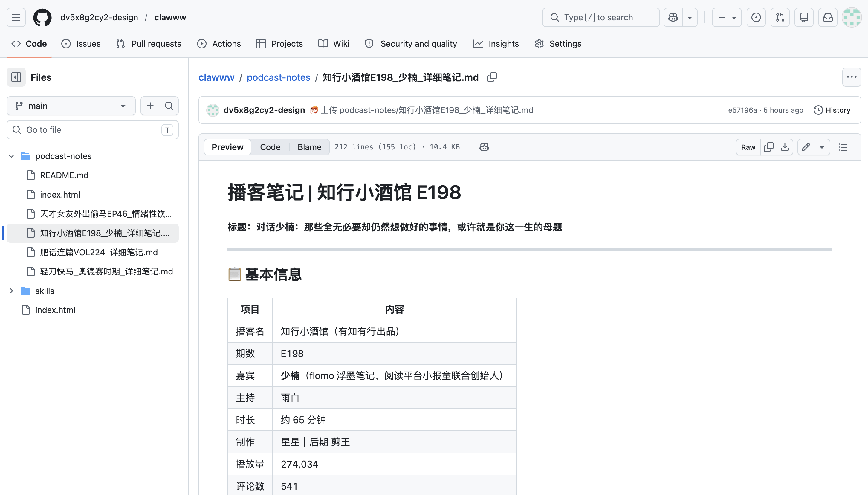Edit this file with pencil icon

(x=806, y=147)
